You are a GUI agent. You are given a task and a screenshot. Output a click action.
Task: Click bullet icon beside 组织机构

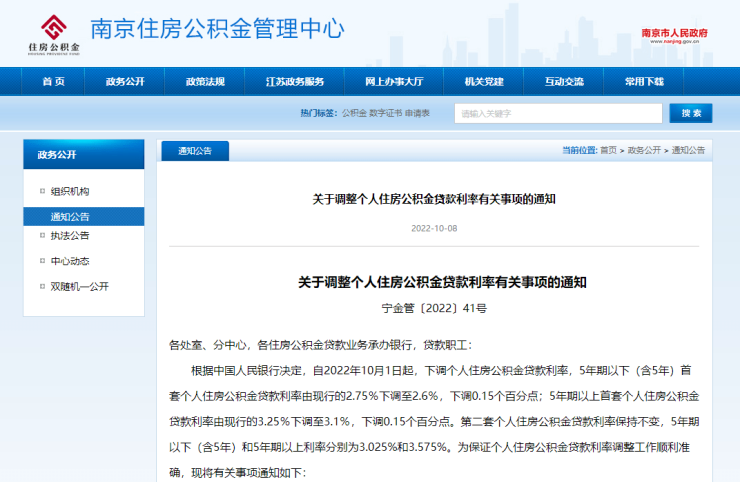[x=43, y=191]
